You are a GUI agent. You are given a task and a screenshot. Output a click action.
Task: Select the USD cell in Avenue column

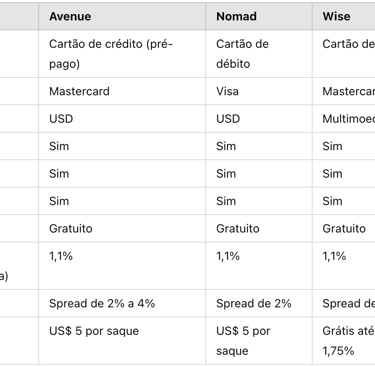[122, 119]
